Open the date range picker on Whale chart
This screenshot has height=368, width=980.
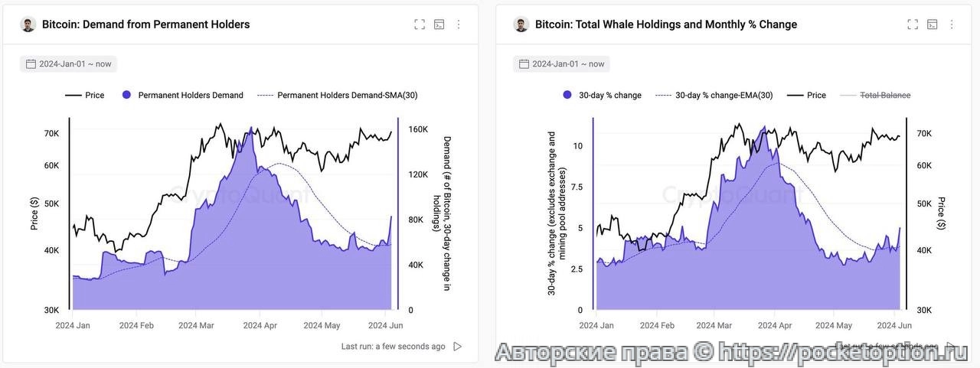(x=561, y=64)
